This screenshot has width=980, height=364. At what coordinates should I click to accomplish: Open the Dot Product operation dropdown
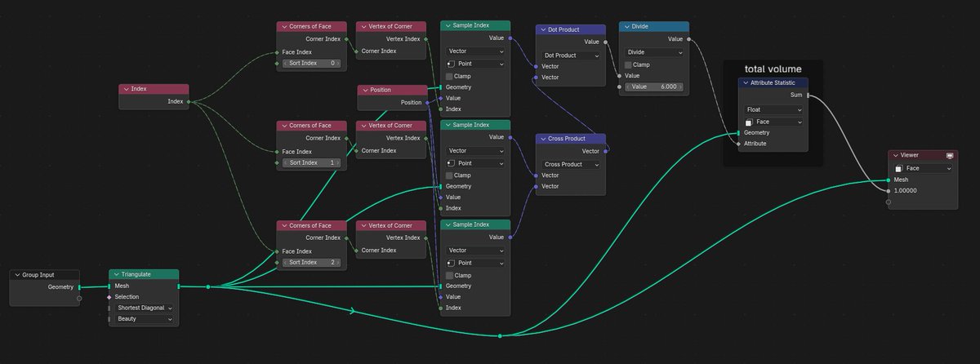click(571, 55)
